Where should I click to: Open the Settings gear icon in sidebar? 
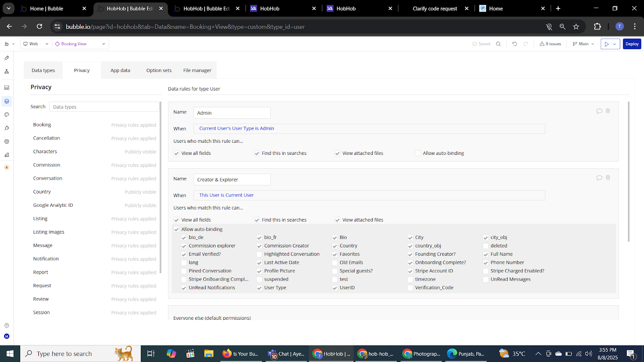[x=7, y=142]
